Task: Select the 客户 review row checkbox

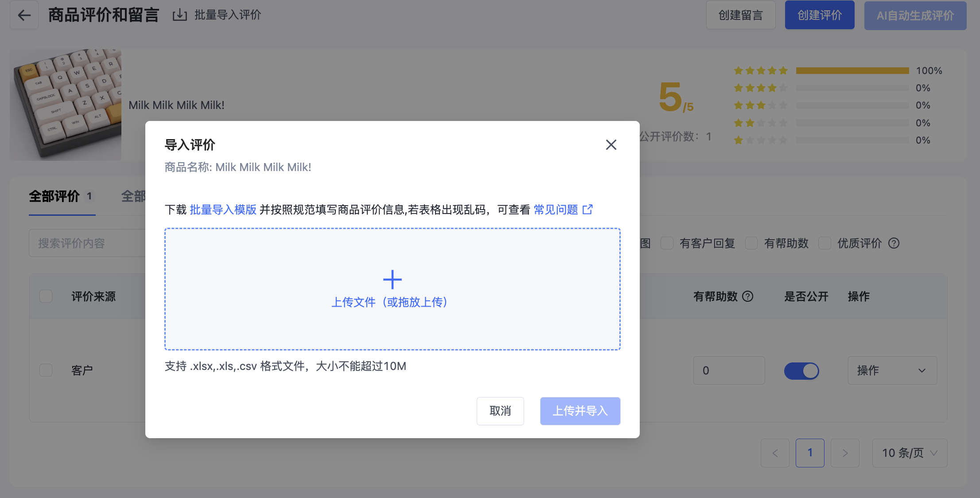Action: [x=46, y=370]
